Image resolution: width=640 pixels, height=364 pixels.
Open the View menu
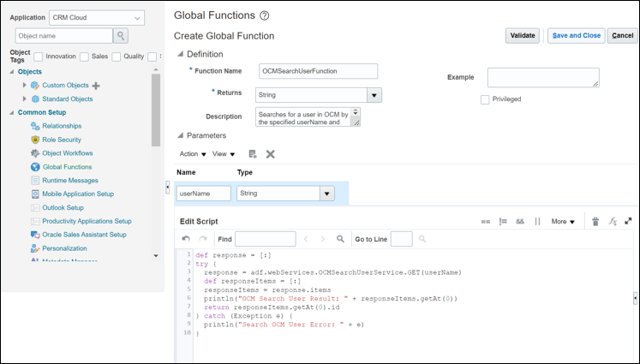[224, 154]
